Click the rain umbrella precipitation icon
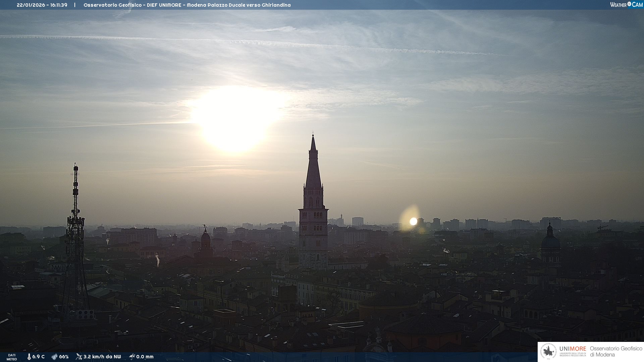 coord(132,357)
